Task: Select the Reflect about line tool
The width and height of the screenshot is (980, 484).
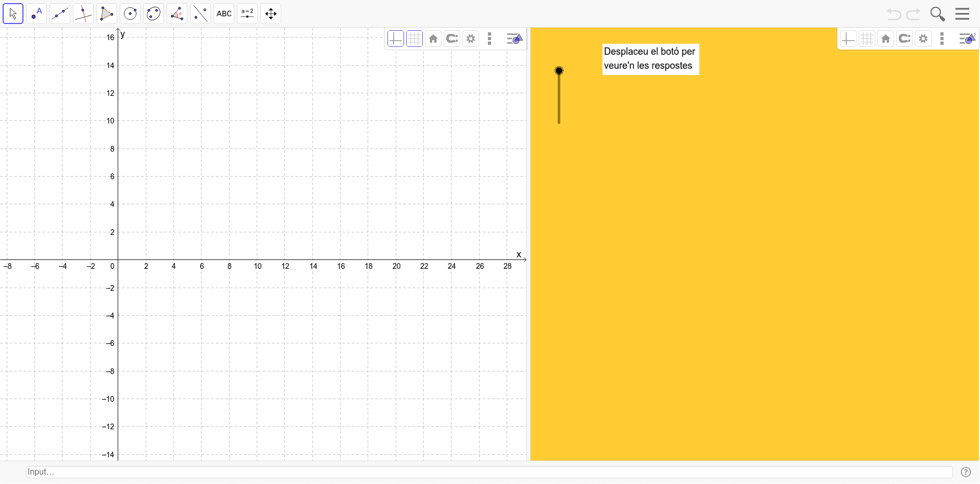Action: (x=200, y=14)
